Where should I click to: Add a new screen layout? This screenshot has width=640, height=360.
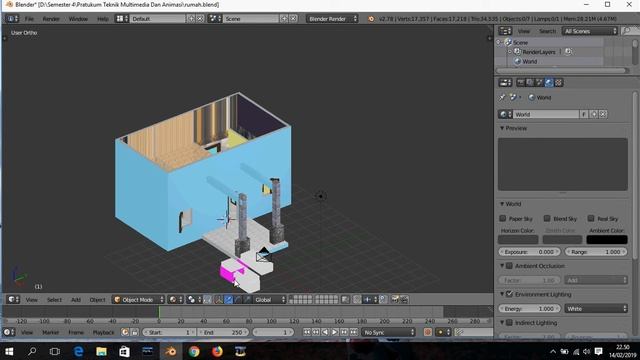[x=191, y=19]
